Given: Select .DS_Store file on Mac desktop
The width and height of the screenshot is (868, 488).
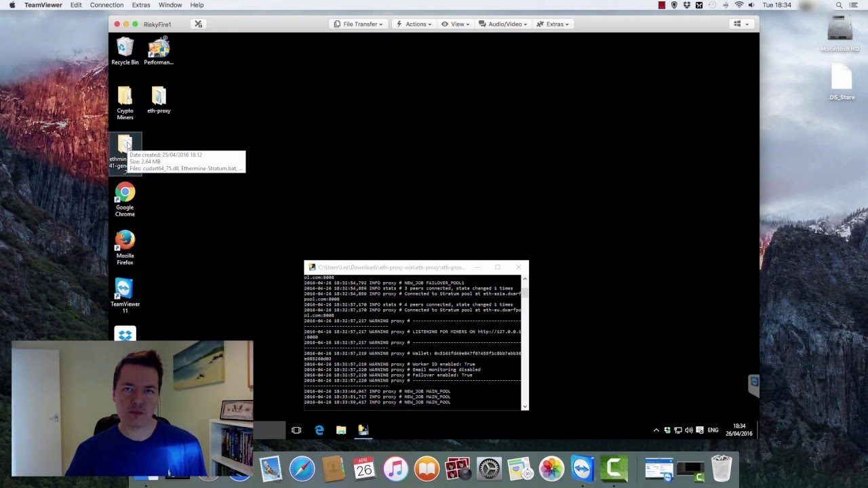Looking at the screenshot, I should pyautogui.click(x=842, y=81).
